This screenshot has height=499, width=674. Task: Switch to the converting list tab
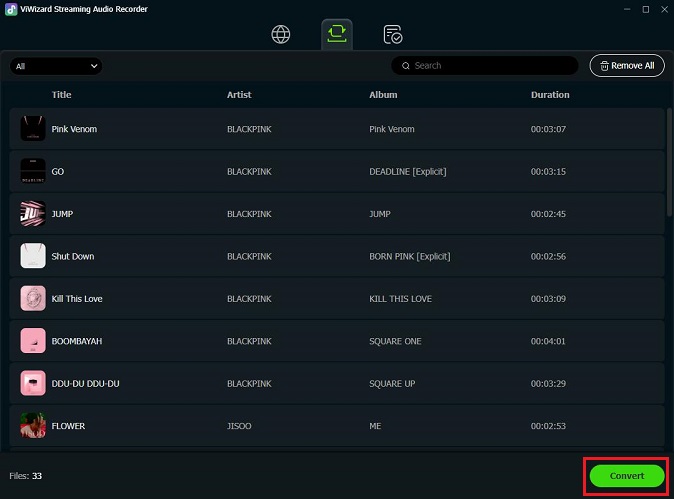pos(337,34)
